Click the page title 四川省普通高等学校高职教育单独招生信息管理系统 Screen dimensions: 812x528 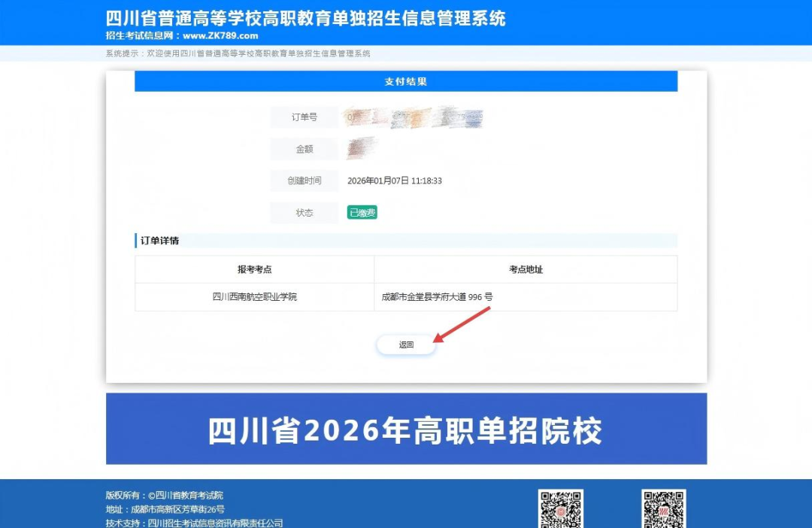(x=306, y=18)
